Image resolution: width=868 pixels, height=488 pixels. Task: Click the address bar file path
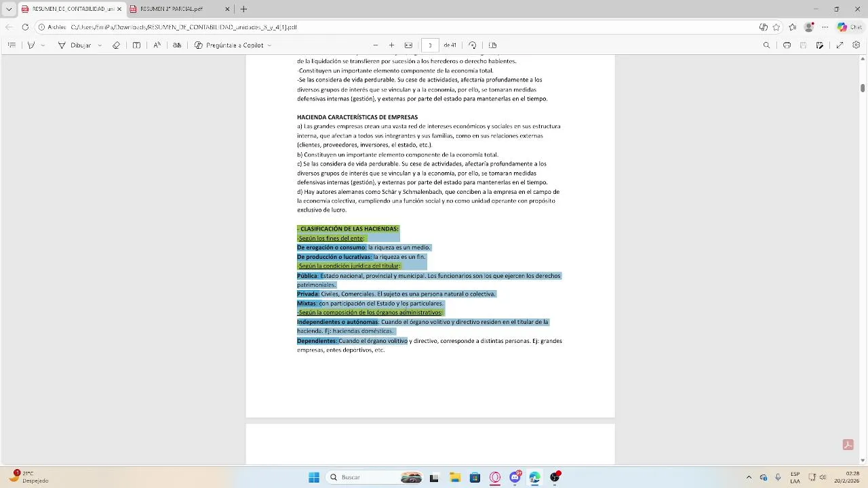point(184,27)
